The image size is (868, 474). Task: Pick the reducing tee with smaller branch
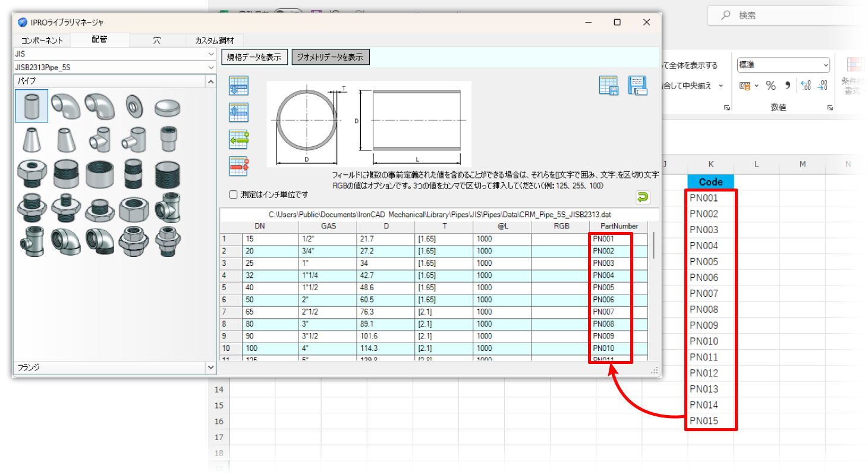[134, 140]
